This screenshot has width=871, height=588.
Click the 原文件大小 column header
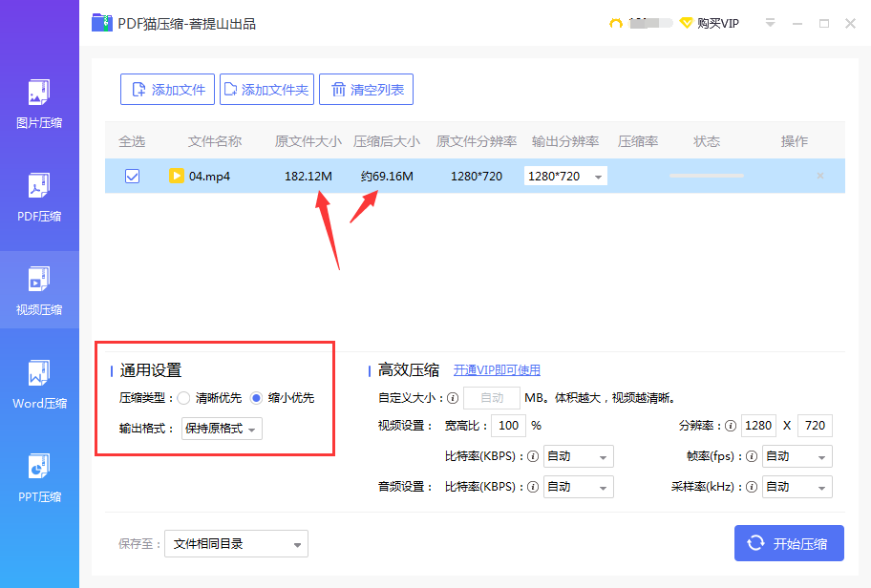[308, 141]
